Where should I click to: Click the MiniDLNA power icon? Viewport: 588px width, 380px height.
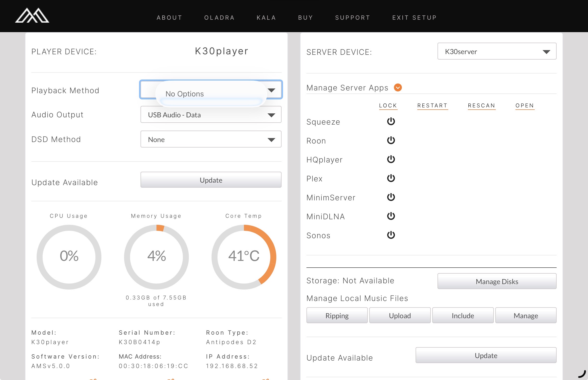[391, 216]
